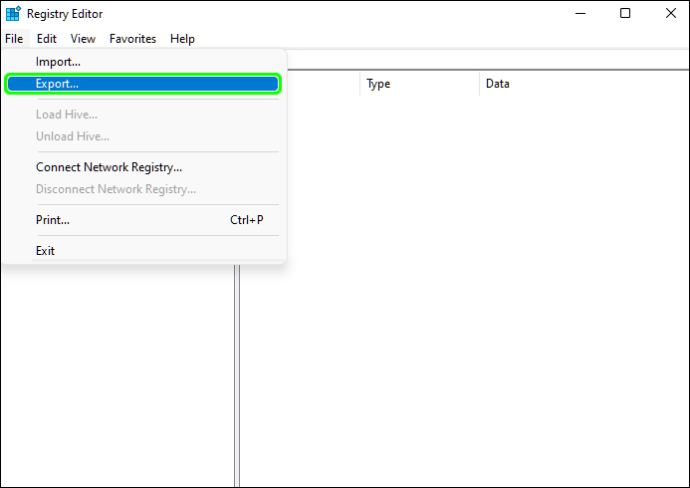690x488 pixels.
Task: Open the Help menu
Action: click(182, 39)
